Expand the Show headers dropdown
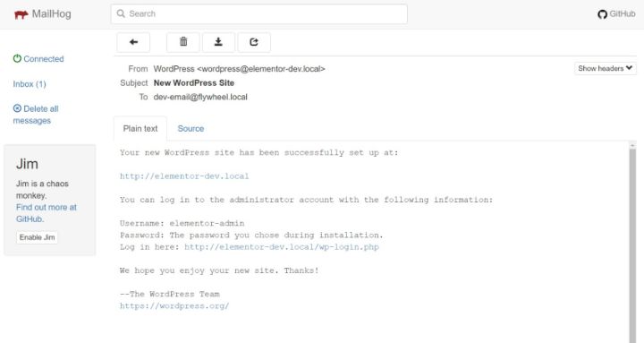 (605, 68)
